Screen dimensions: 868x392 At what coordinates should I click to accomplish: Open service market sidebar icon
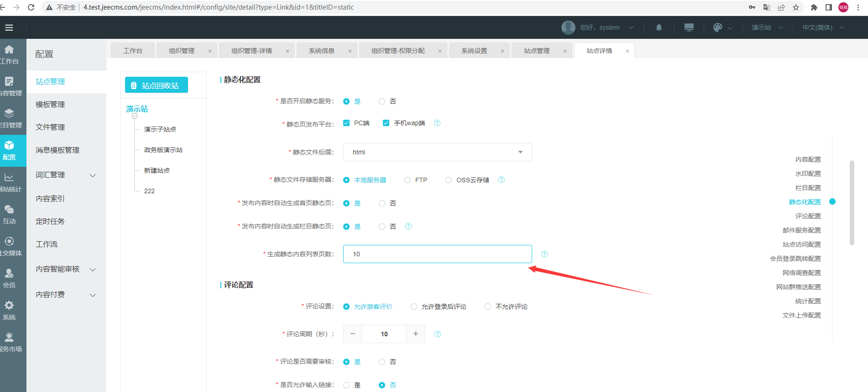coord(9,337)
